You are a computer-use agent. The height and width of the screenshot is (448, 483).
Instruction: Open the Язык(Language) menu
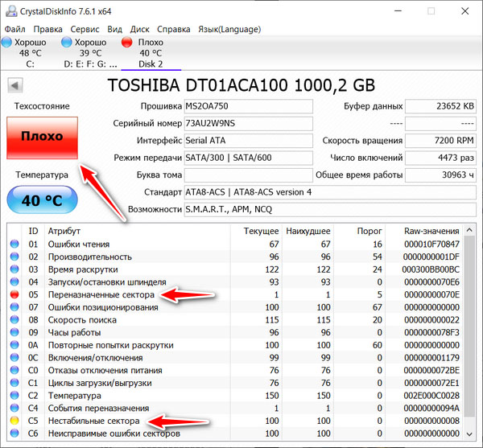coord(229,29)
